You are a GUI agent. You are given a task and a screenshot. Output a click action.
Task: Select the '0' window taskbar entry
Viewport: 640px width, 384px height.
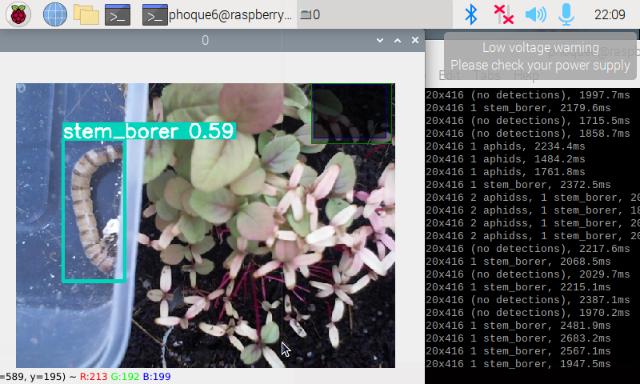click(374, 15)
